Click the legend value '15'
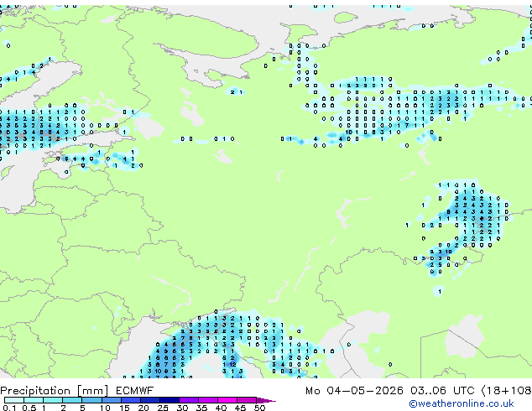The width and height of the screenshot is (532, 411). point(124,408)
